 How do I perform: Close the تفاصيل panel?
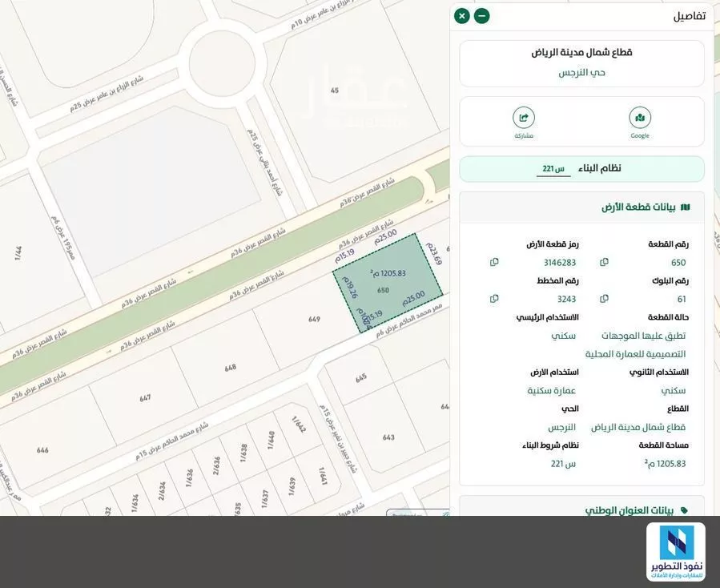(461, 14)
